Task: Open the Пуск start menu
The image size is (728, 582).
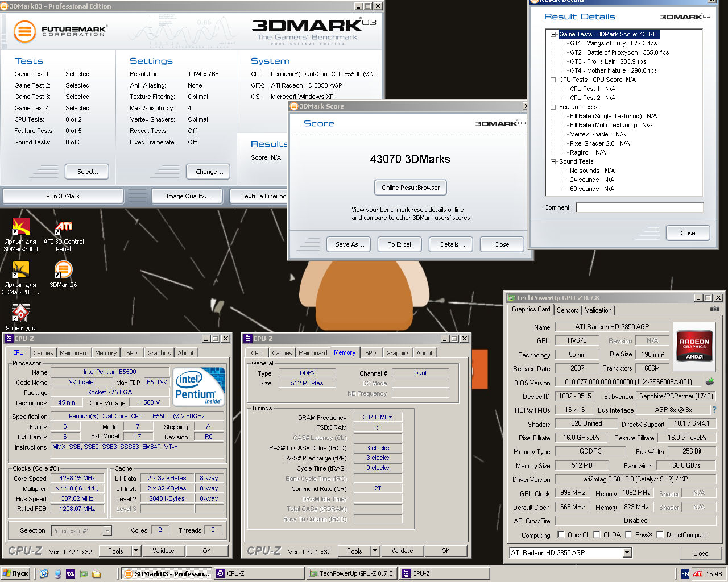Action: click(15, 574)
